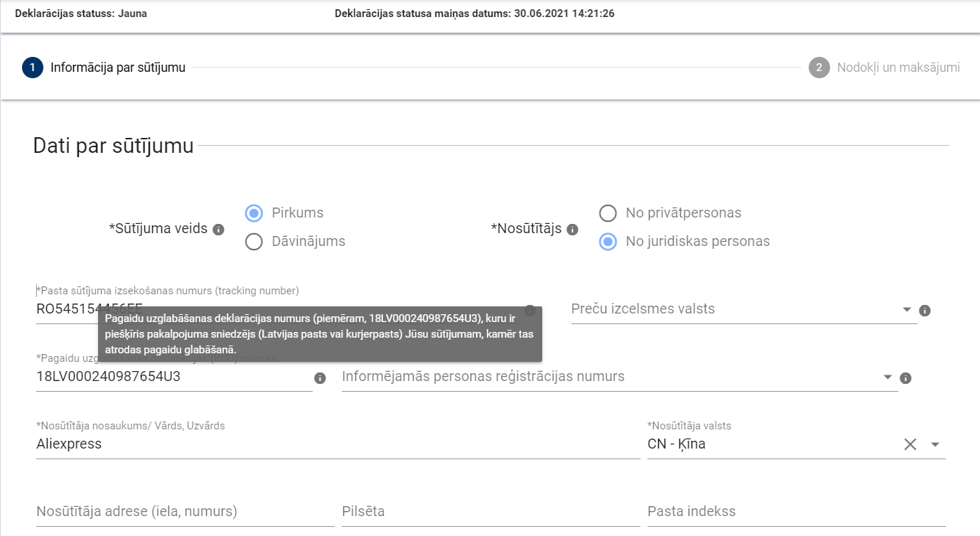Image resolution: width=980 pixels, height=536 pixels.
Task: Click the tracking number input field
Action: pos(279,309)
